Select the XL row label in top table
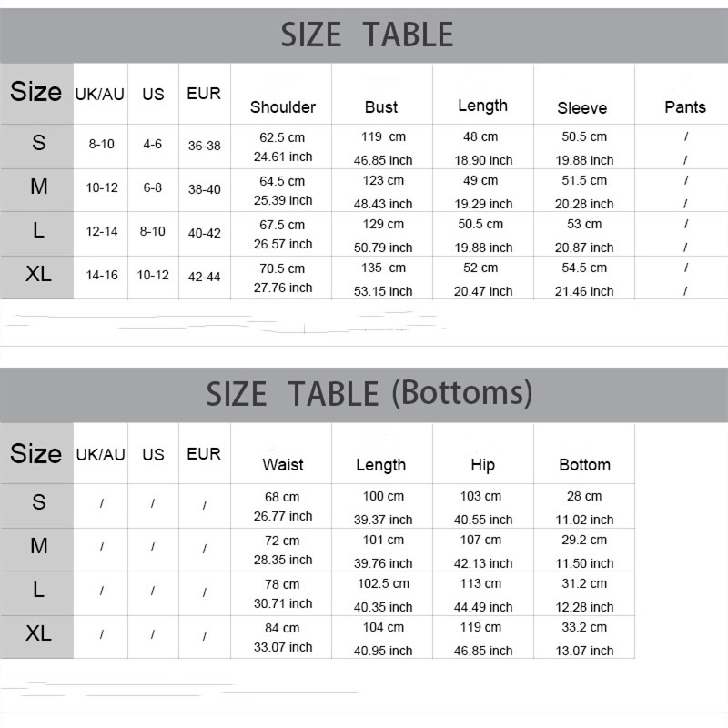 [38, 274]
